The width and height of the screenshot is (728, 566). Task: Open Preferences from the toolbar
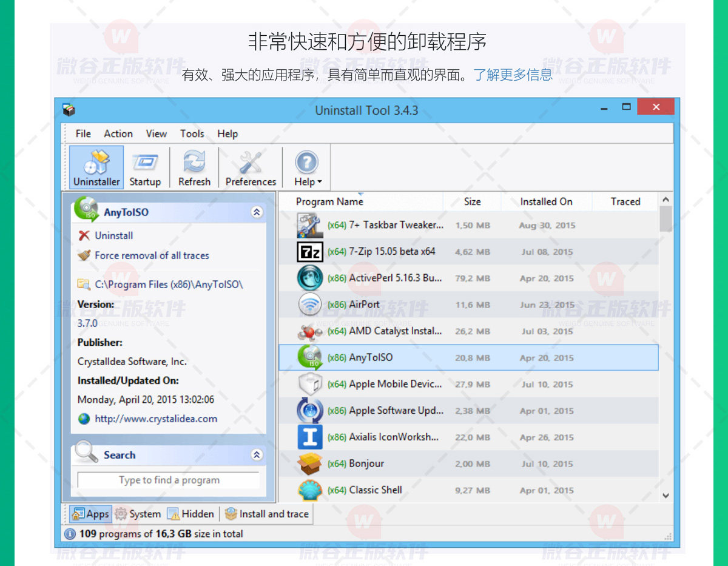[x=251, y=167]
